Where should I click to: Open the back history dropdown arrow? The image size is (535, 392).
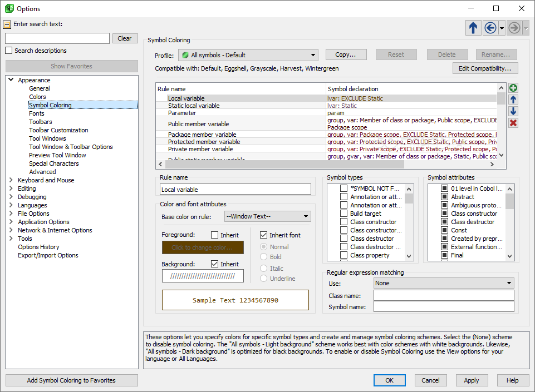[502, 28]
